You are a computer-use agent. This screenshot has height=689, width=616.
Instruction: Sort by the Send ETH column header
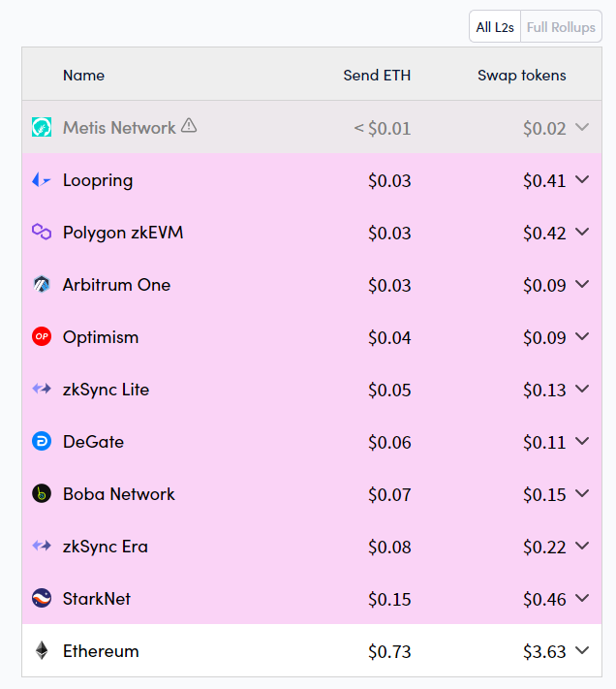[377, 75]
